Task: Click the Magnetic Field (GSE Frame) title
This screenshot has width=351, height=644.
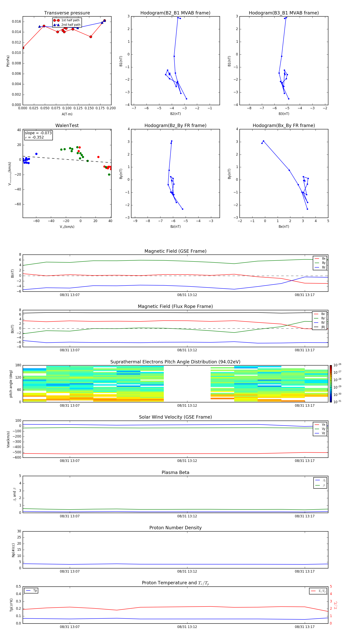Action: point(175,251)
